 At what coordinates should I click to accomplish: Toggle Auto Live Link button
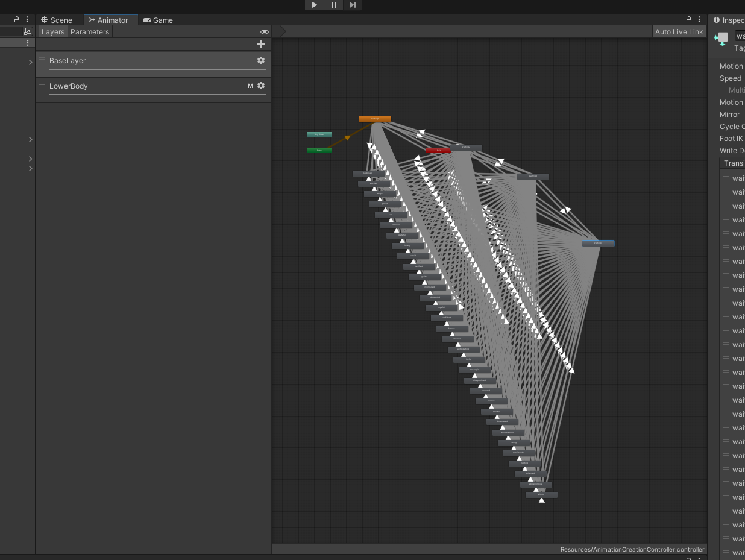click(679, 32)
